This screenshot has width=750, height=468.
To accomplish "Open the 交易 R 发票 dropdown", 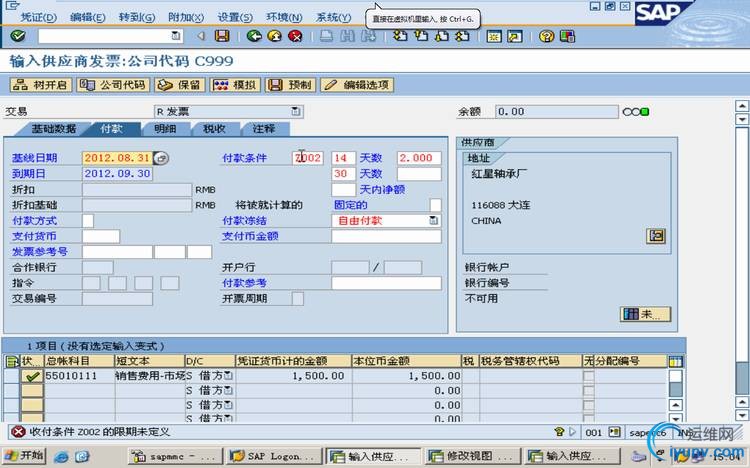I will [296, 111].
